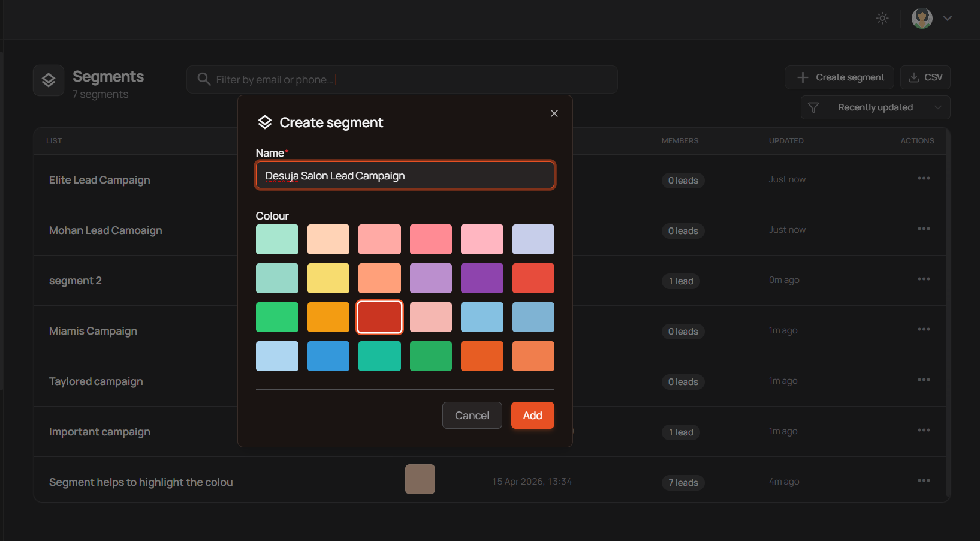Viewport: 980px width, 541px height.
Task: Click the filter funnel icon
Action: 813,107
